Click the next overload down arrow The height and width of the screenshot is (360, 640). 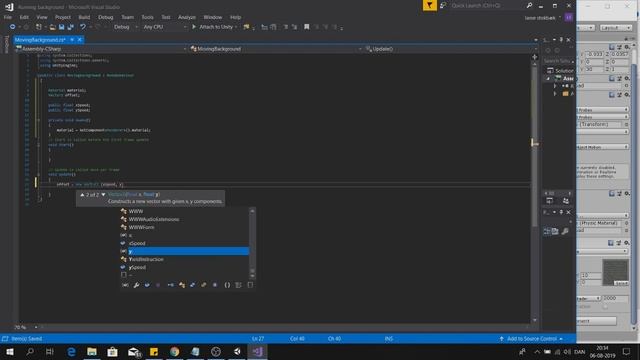(x=103, y=195)
